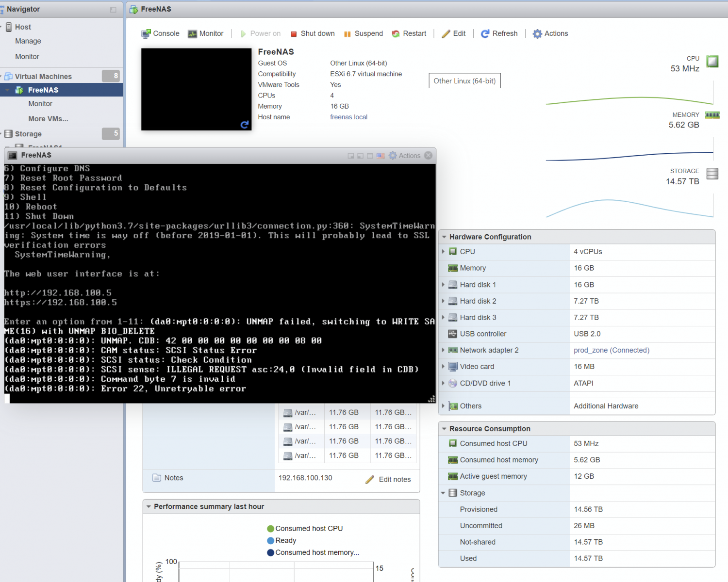Viewport: 728px width, 582px height.
Task: Collapse Performance summary last hour panel
Action: click(149, 507)
